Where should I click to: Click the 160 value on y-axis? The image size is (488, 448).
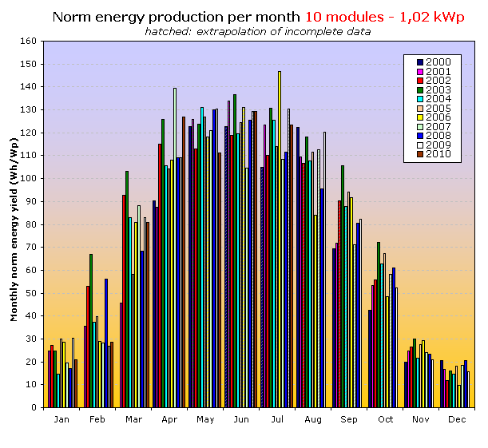30,41
